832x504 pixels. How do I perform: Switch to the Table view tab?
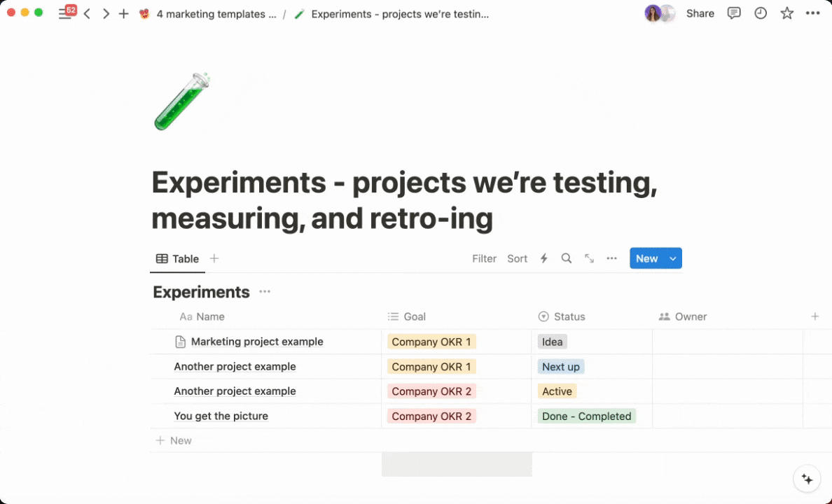click(178, 258)
